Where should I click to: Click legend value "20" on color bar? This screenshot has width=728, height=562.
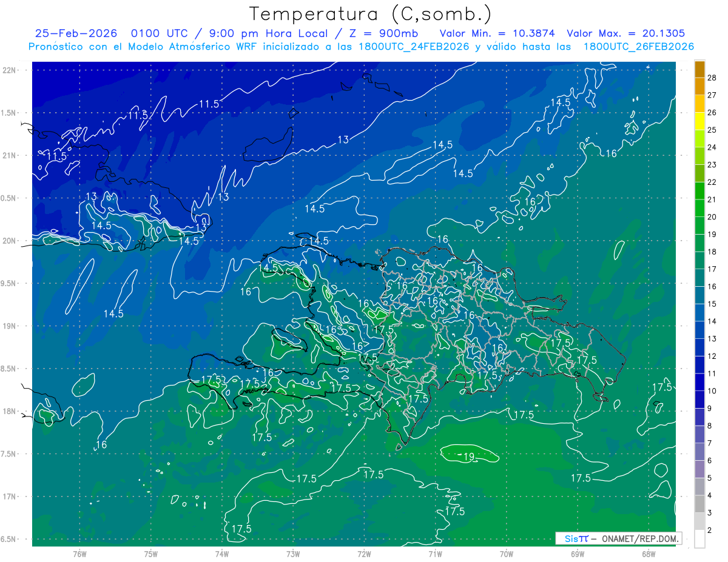(x=712, y=216)
